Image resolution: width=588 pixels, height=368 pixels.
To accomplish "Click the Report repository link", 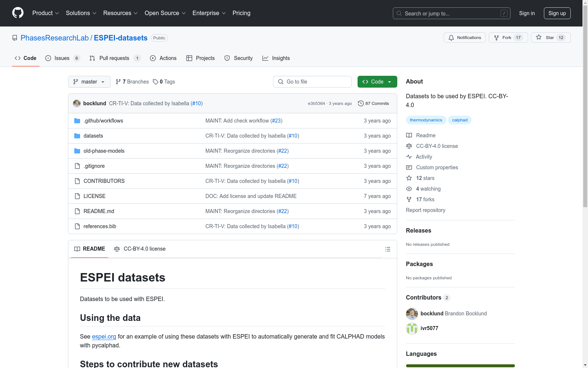I will tap(426, 210).
